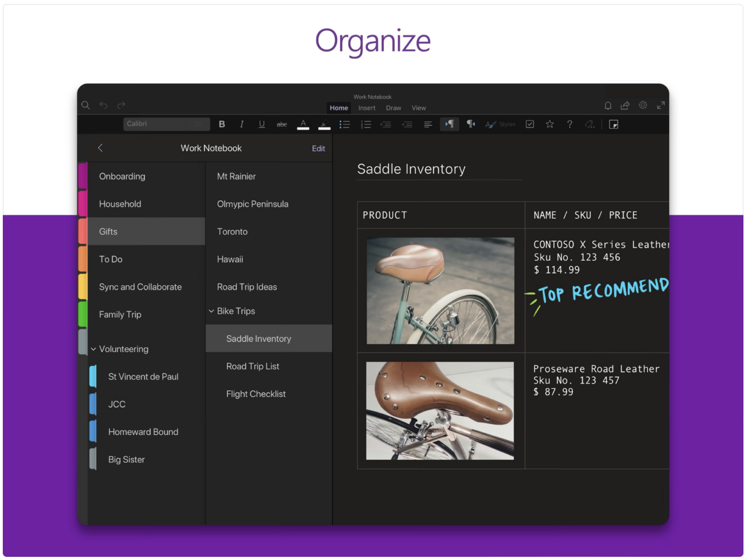Viewport: 747px width, 560px height.
Task: Click the notifications bell icon
Action: tap(607, 105)
